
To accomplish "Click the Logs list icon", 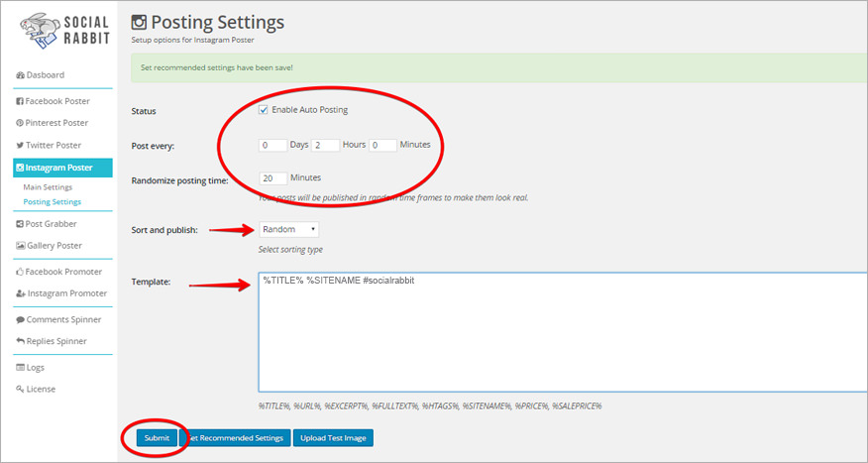I will point(20,367).
